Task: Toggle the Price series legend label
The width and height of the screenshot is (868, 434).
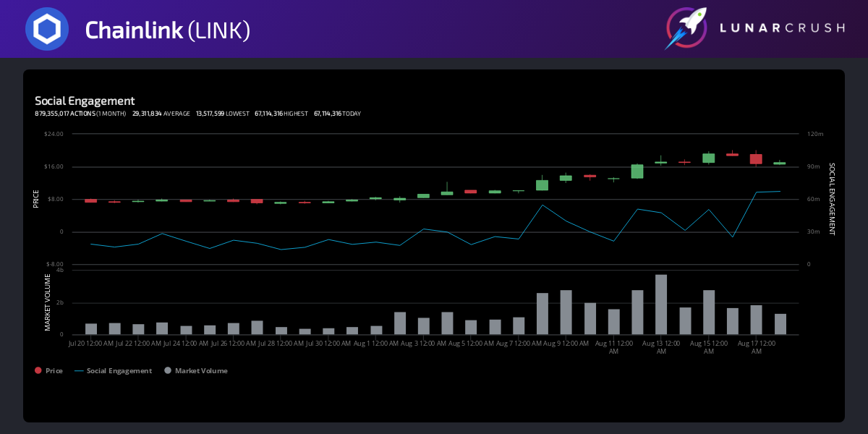Action: click(x=54, y=370)
